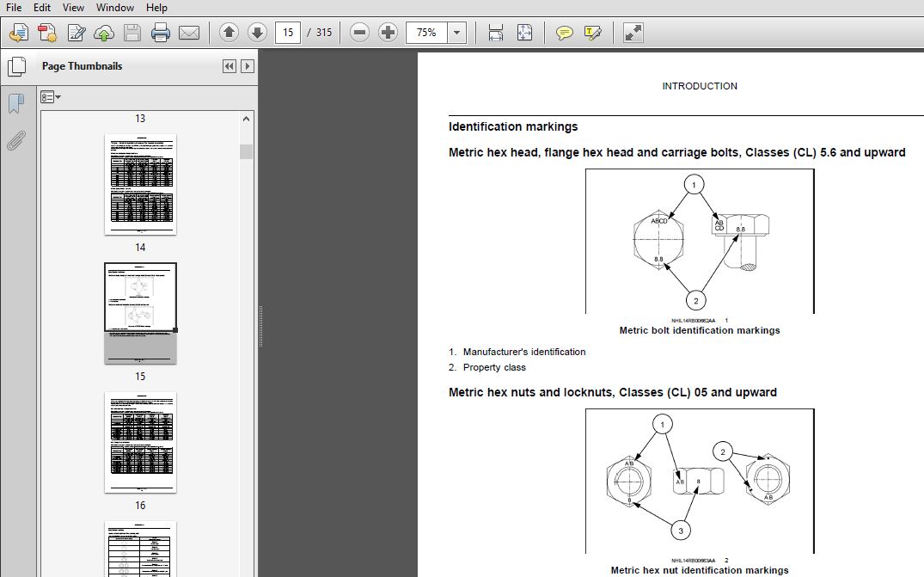This screenshot has width=924, height=577.
Task: Click thumbnail page label 14
Action: coord(140,248)
